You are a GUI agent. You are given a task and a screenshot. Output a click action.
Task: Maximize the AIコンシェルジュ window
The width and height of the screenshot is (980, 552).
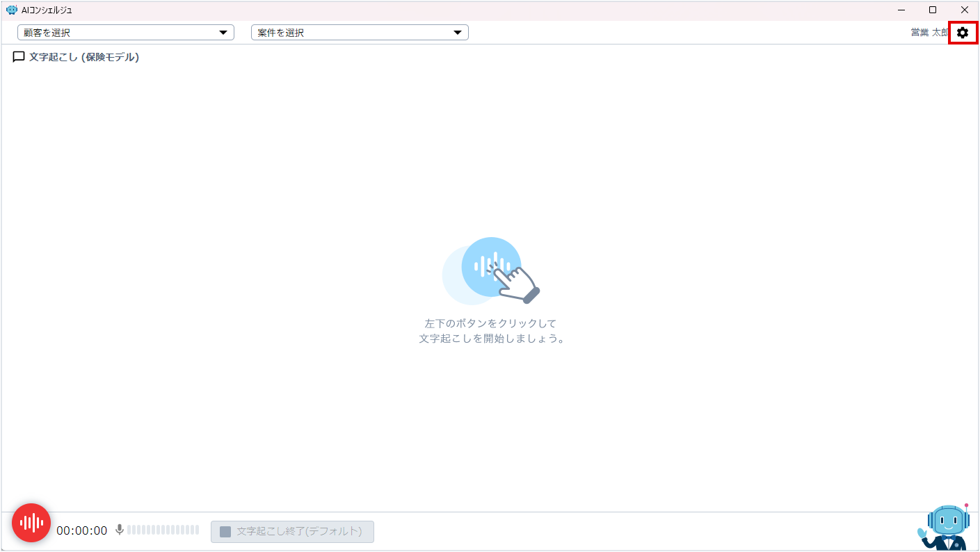click(x=933, y=10)
